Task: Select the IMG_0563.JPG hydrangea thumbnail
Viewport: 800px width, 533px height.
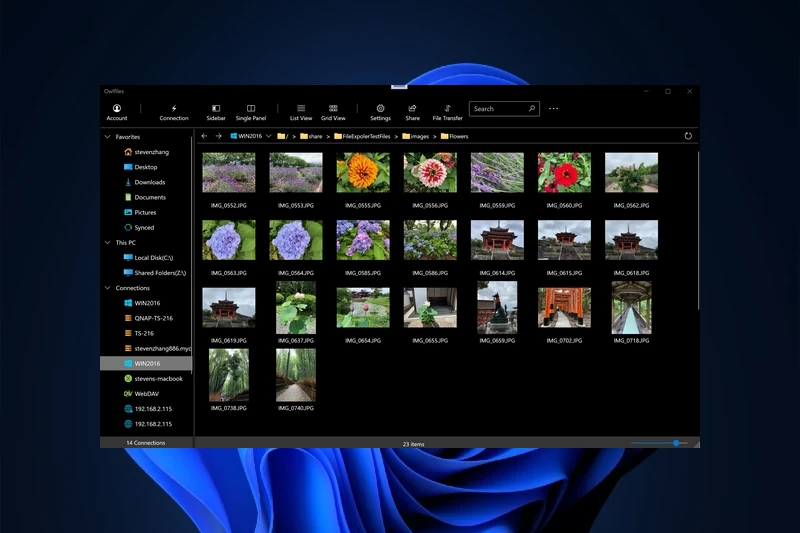Action: (229, 240)
